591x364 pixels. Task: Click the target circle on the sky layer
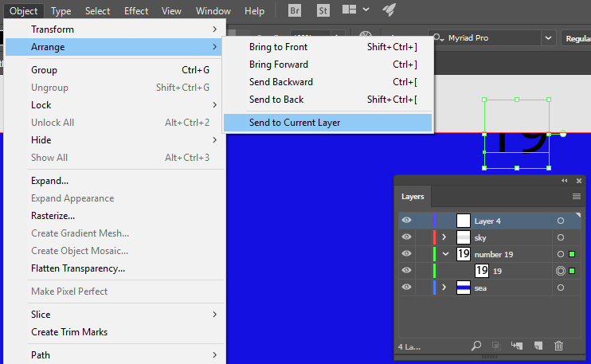pos(560,237)
